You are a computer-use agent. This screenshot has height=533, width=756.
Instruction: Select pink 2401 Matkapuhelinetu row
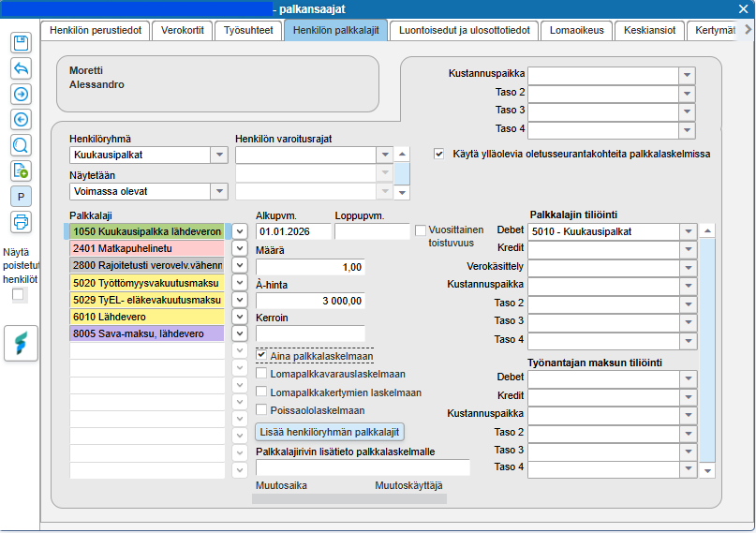pyautogui.click(x=147, y=248)
